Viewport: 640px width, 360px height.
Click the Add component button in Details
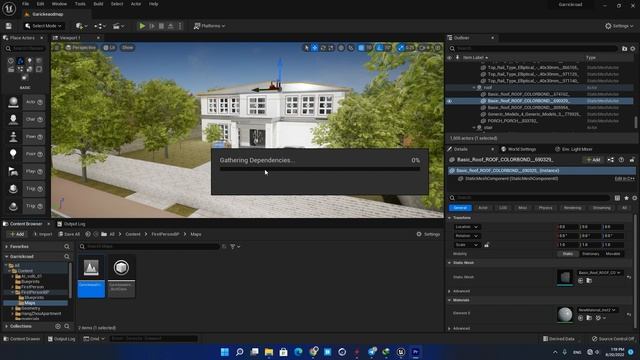(x=593, y=160)
